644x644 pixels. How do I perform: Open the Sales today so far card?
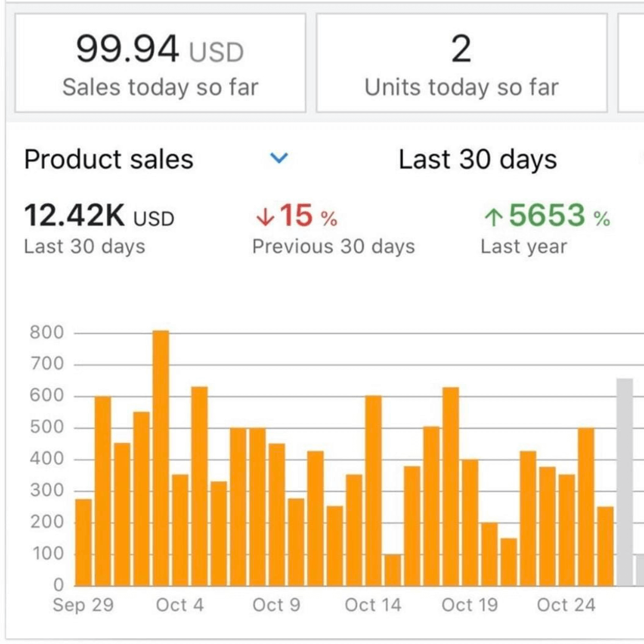[x=160, y=63]
